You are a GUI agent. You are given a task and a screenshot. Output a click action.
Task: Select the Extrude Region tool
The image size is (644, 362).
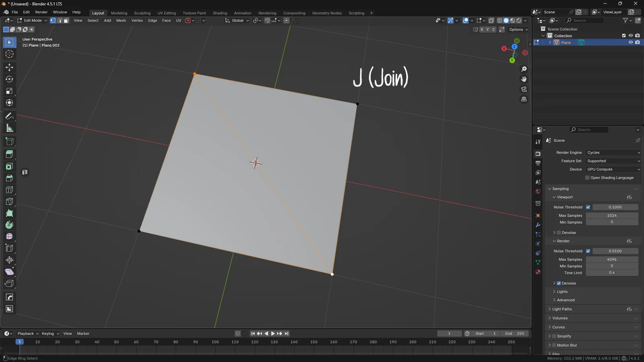(x=9, y=154)
